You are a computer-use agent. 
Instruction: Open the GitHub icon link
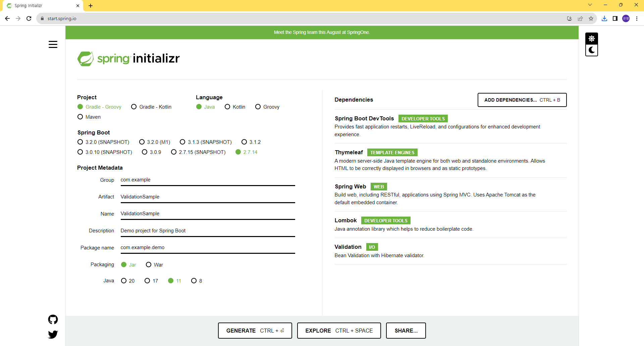(x=53, y=320)
